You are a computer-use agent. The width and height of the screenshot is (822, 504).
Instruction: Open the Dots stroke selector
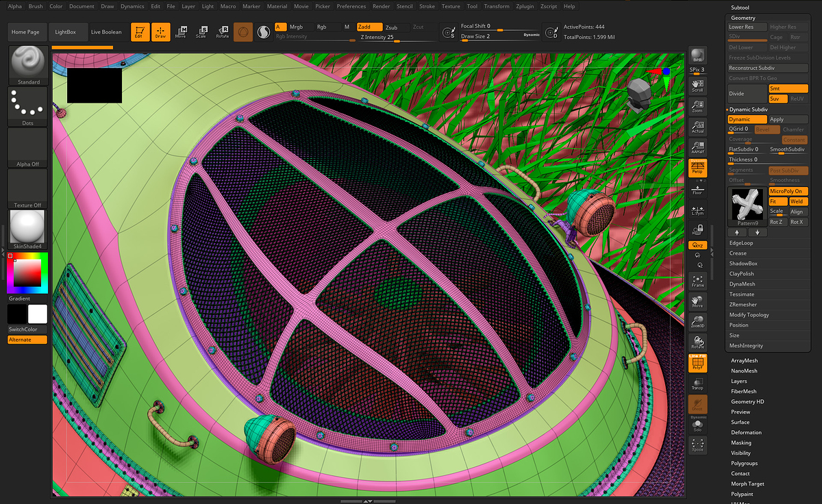coord(28,107)
